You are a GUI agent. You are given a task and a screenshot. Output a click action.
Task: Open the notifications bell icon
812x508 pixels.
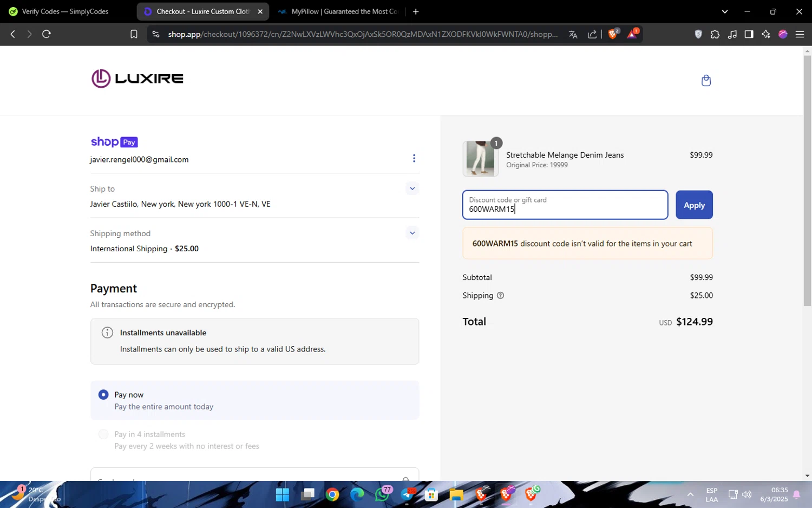point(797,494)
